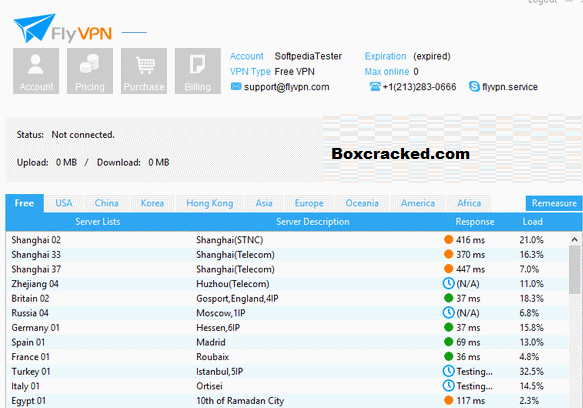The width and height of the screenshot is (583, 408).
Task: Open the Pricing coins tile
Action: pos(90,71)
